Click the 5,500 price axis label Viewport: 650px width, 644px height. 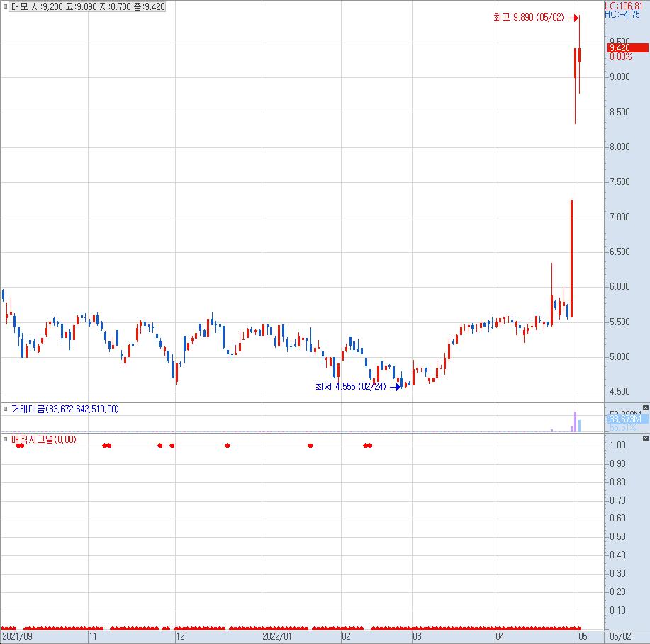[x=620, y=322]
